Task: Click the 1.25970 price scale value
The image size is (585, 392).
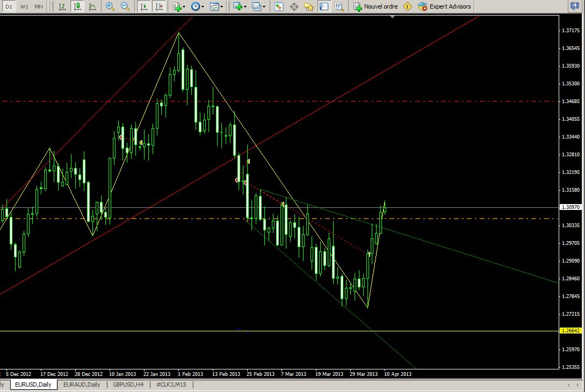Action: click(571, 350)
